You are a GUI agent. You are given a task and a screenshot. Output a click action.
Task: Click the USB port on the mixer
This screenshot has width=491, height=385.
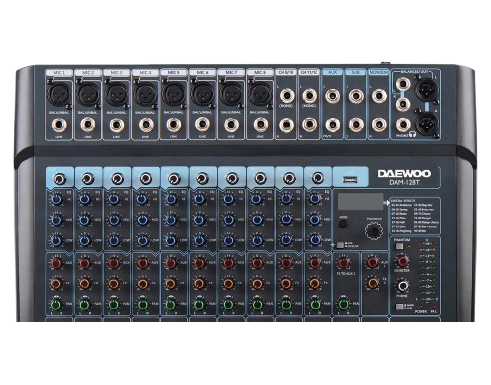pos(350,180)
